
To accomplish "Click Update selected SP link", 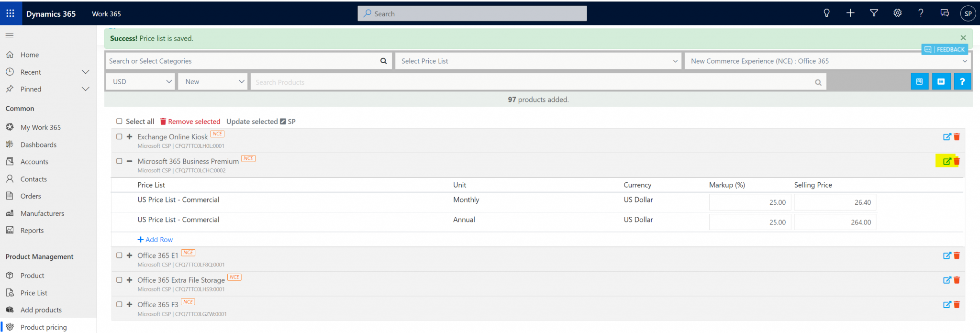I will tap(261, 122).
